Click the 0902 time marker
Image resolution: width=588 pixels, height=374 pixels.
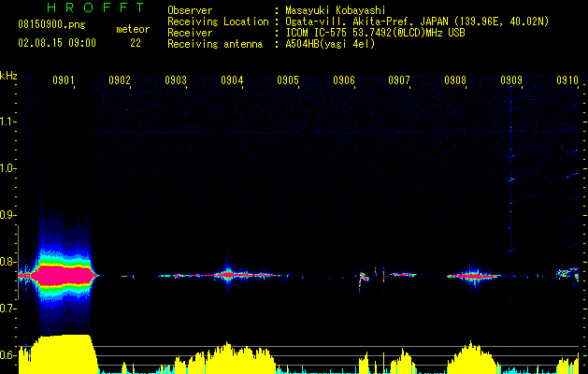pyautogui.click(x=120, y=79)
